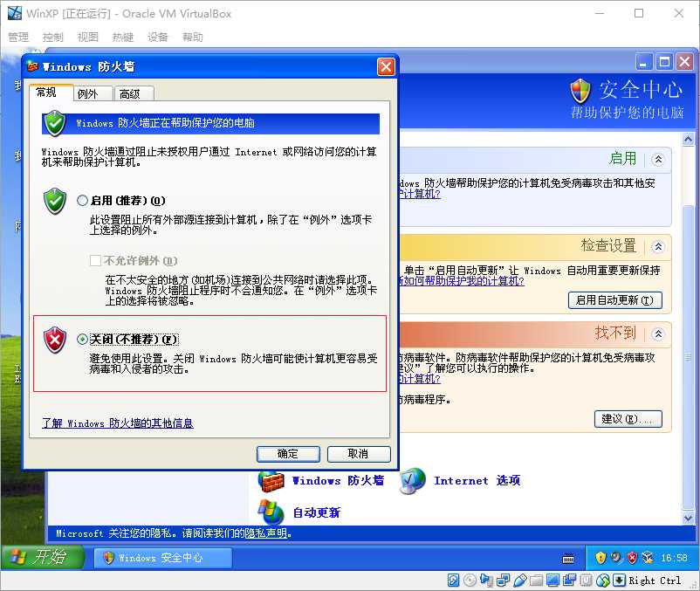Click the yellow security alert shield in XP tray
The width and height of the screenshot is (700, 591).
tap(600, 557)
